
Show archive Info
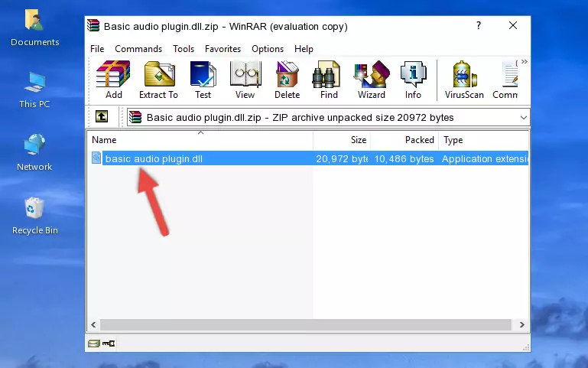413,80
